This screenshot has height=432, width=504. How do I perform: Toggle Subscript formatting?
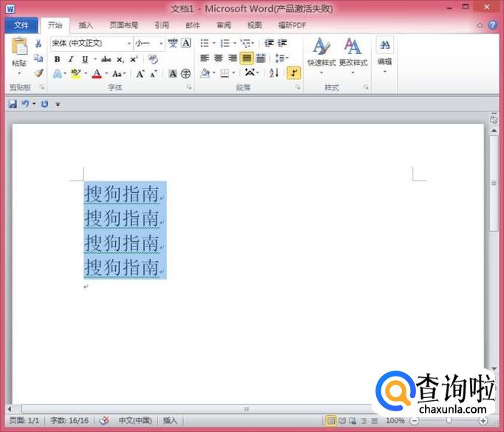click(120, 59)
